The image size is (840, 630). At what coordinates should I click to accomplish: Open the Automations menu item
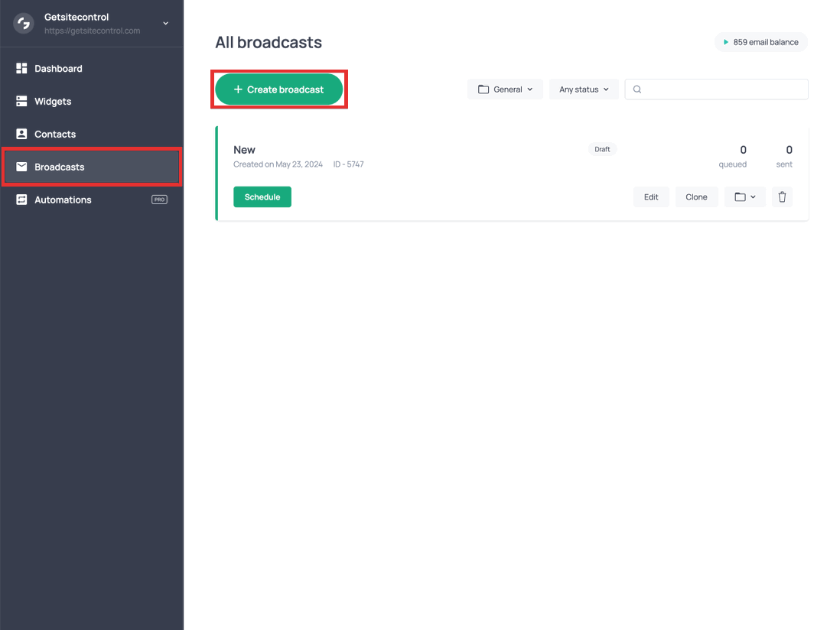pos(63,200)
